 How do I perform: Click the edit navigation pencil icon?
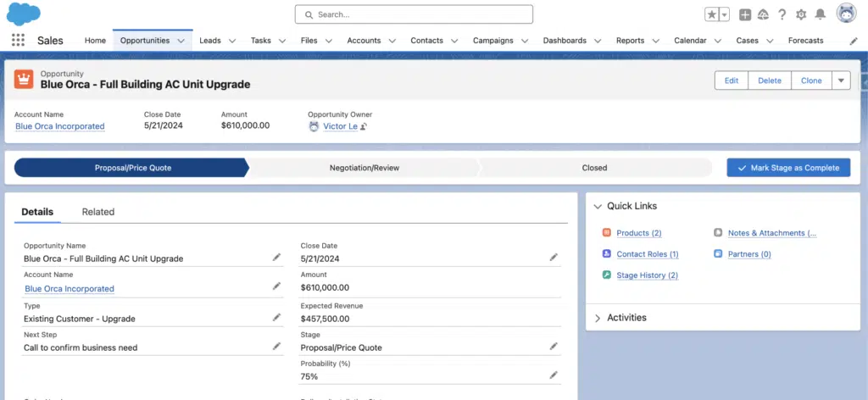(x=854, y=41)
